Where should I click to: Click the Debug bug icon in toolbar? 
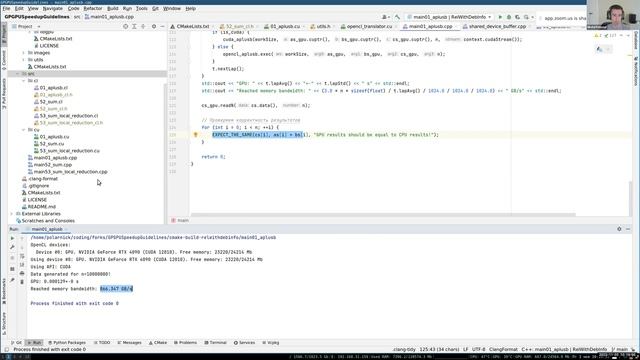click(509, 17)
